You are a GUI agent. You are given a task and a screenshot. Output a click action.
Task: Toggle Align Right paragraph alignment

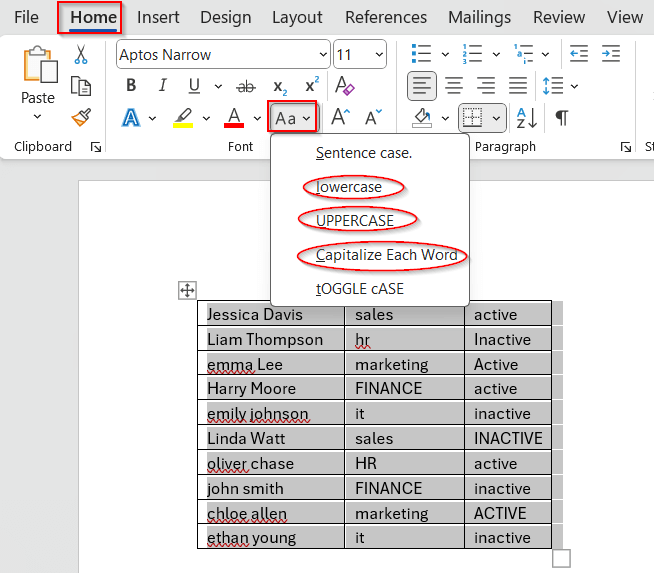[486, 86]
